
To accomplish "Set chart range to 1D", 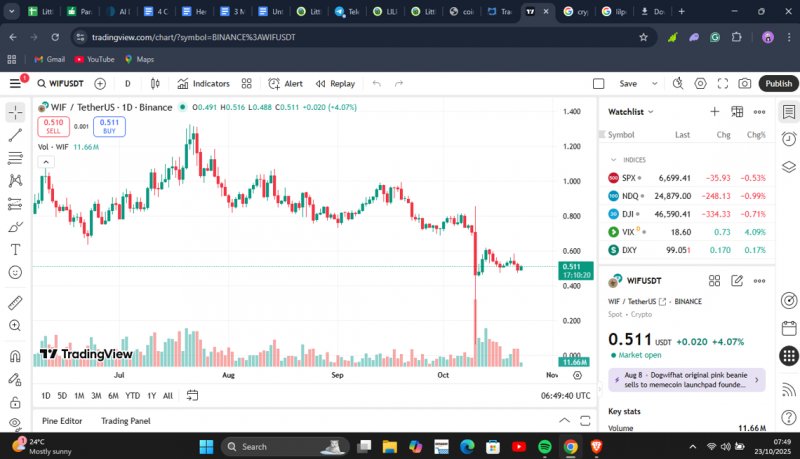I will click(x=46, y=396).
